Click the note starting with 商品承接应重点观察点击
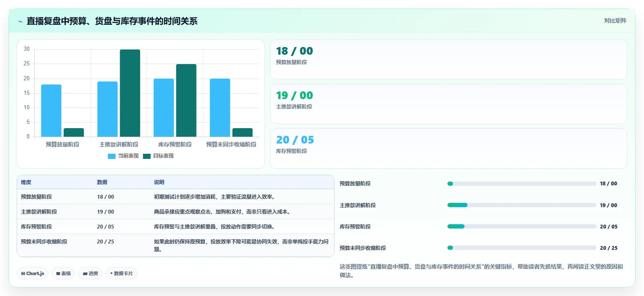Viewport: 644px width, 296px height. (222, 212)
